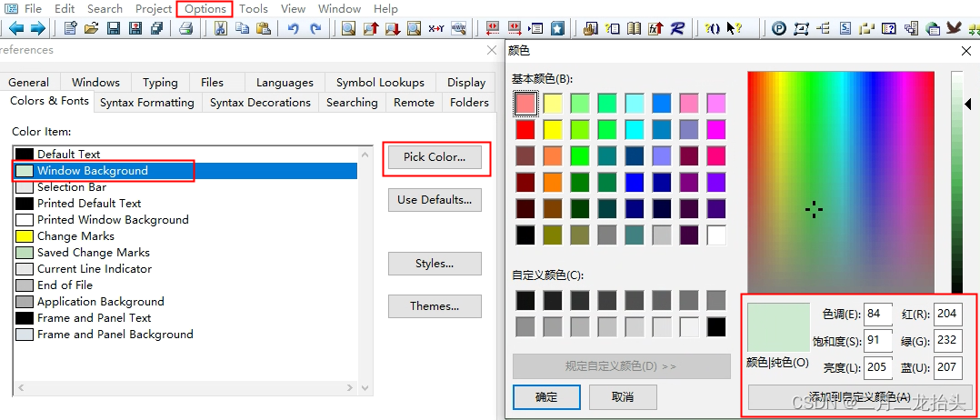Screen dimensions: 980x420
Task: Click the circled P Project window icon
Action: pos(779,28)
